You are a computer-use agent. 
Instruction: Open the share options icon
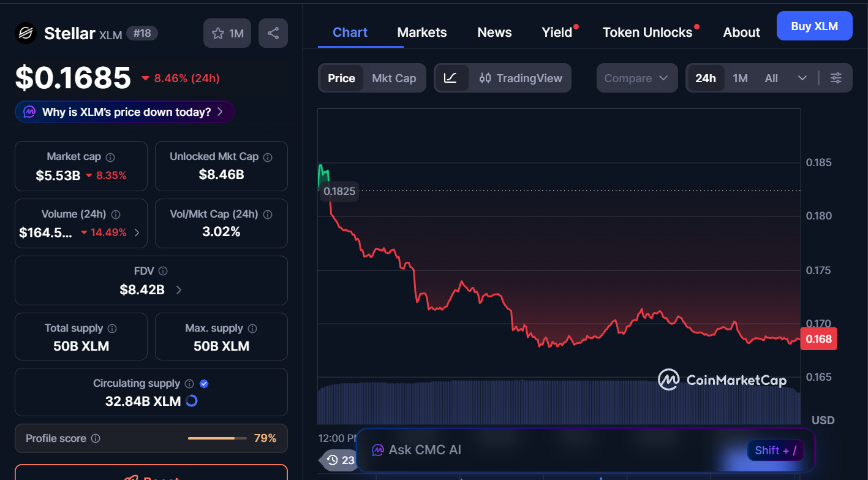[x=273, y=33]
